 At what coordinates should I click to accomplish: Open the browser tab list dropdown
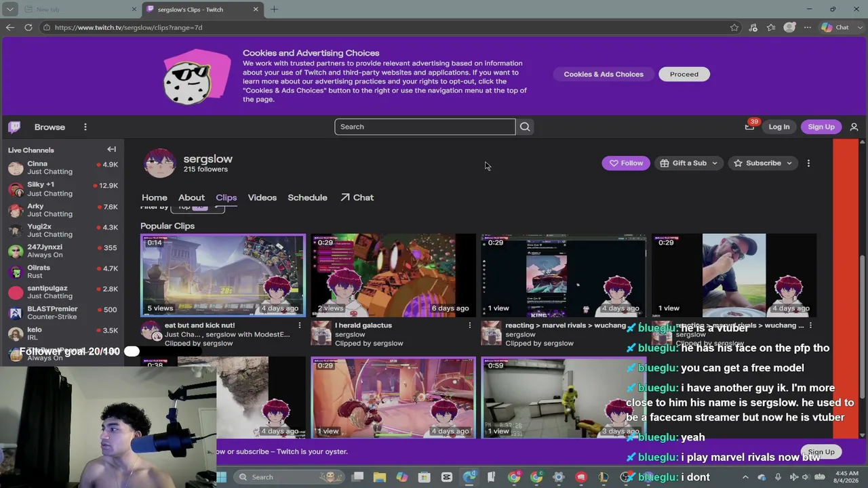(x=9, y=9)
